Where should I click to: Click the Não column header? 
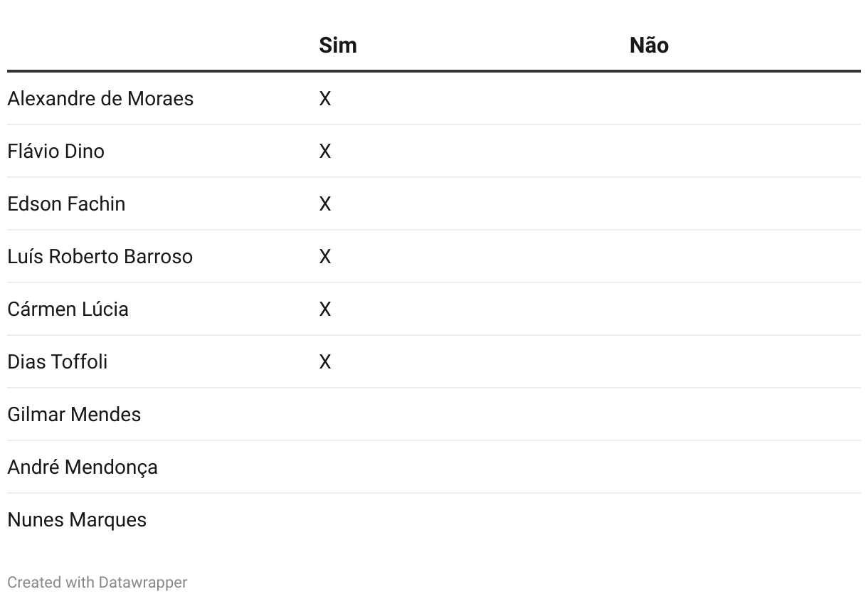tap(649, 46)
